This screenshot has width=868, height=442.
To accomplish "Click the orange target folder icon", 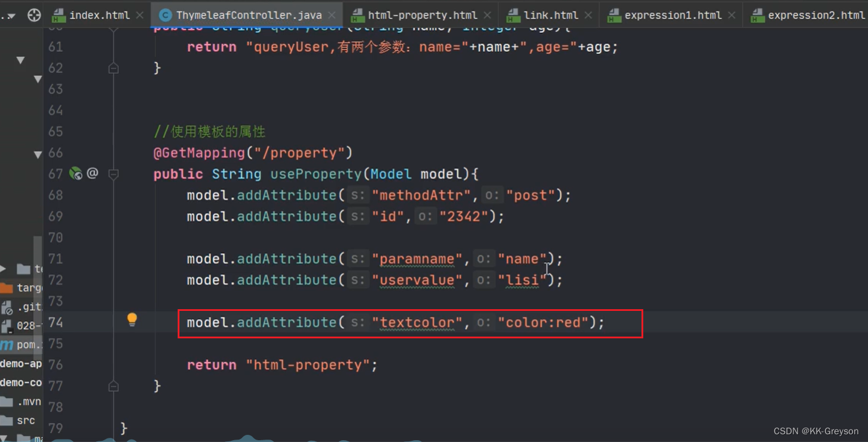I will point(6,288).
